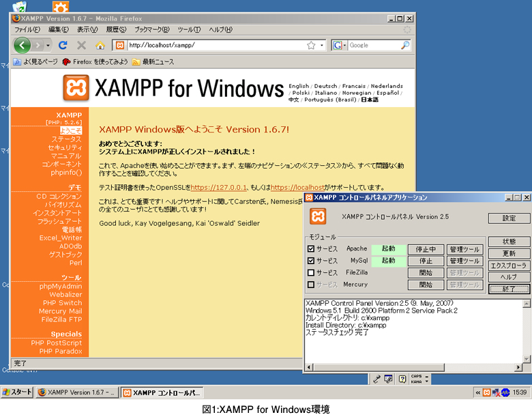This screenshot has height=417, width=532.
Task: Click the log scrollbar down arrow
Action: [x=527, y=358]
